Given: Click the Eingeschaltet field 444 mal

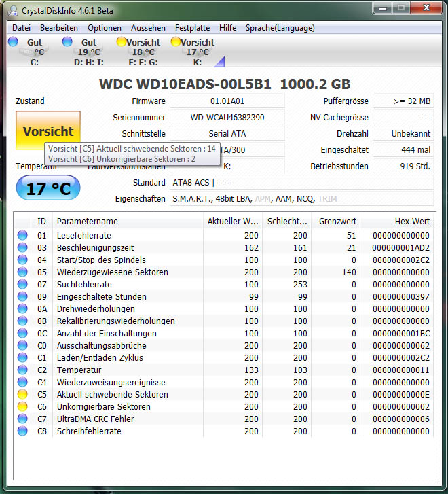Looking at the screenshot, I should point(403,150).
